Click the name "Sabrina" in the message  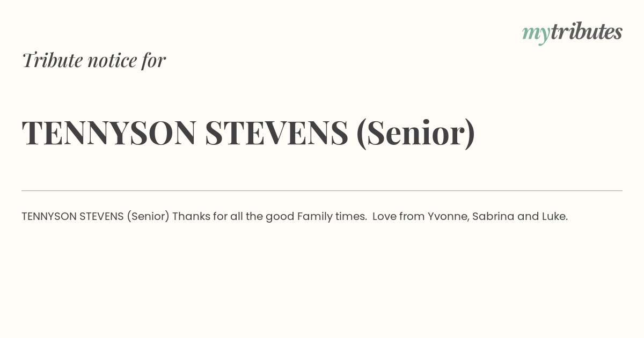pos(493,216)
